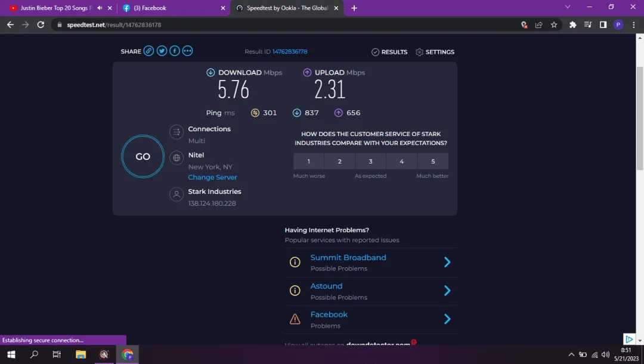
Task: Click the site lock icon in the address bar
Action: click(x=59, y=24)
